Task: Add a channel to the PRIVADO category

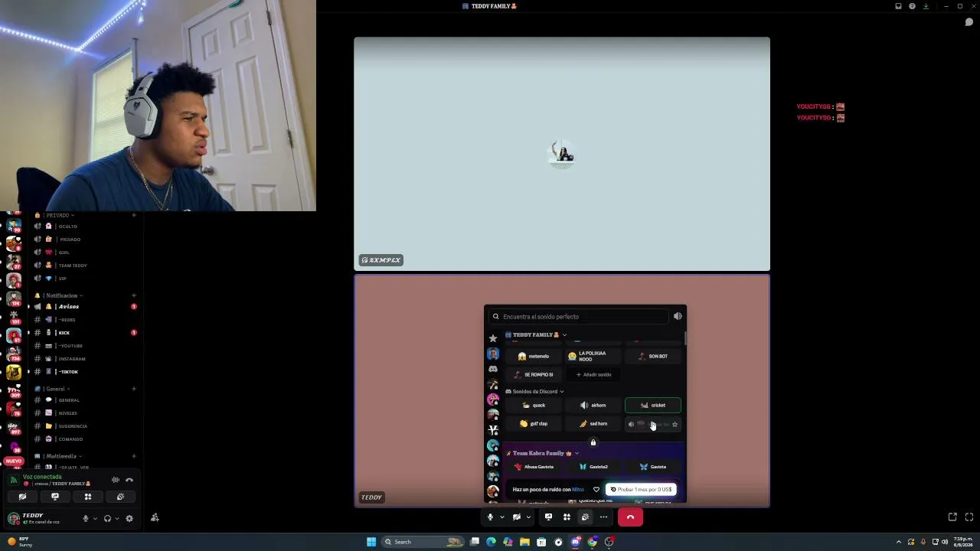Action: coord(134,215)
